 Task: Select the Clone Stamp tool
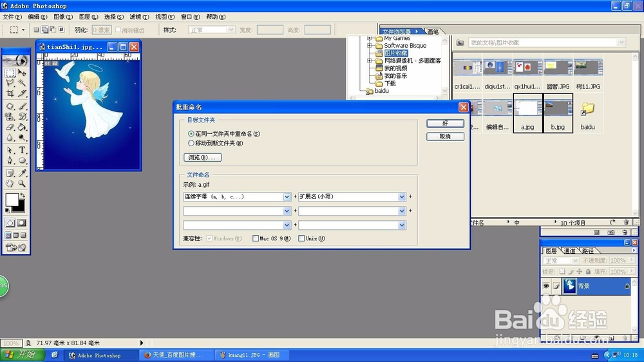10,117
